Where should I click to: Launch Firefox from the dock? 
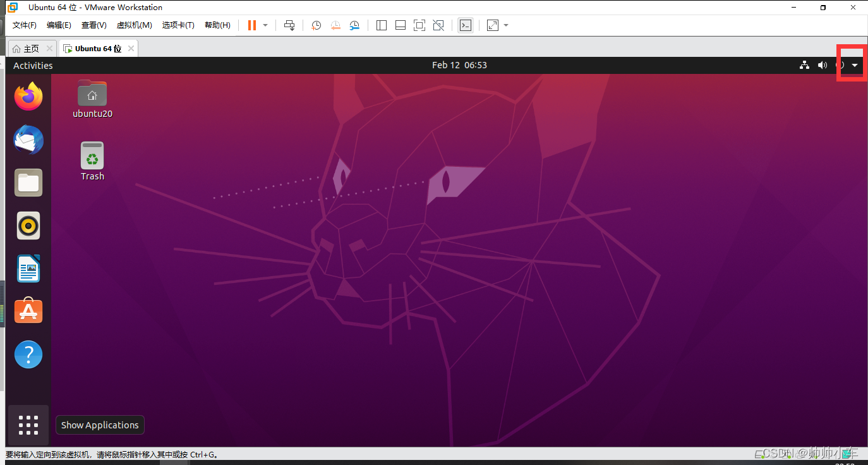[28, 97]
